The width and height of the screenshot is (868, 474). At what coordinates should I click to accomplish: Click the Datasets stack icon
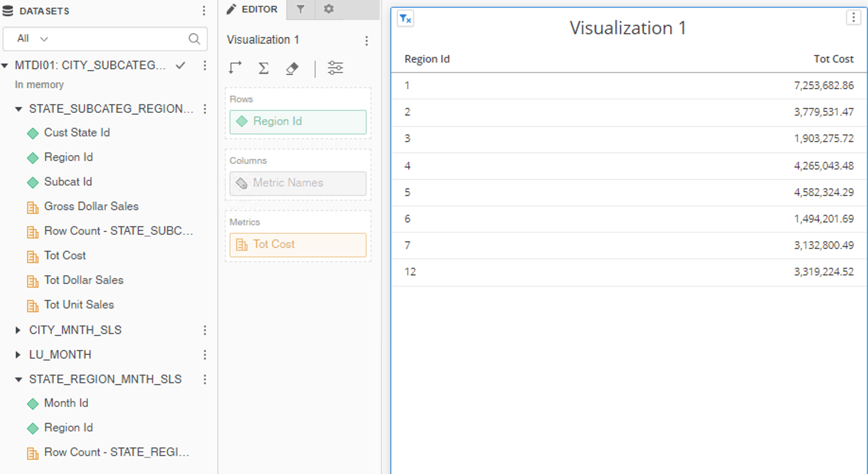tap(8, 11)
